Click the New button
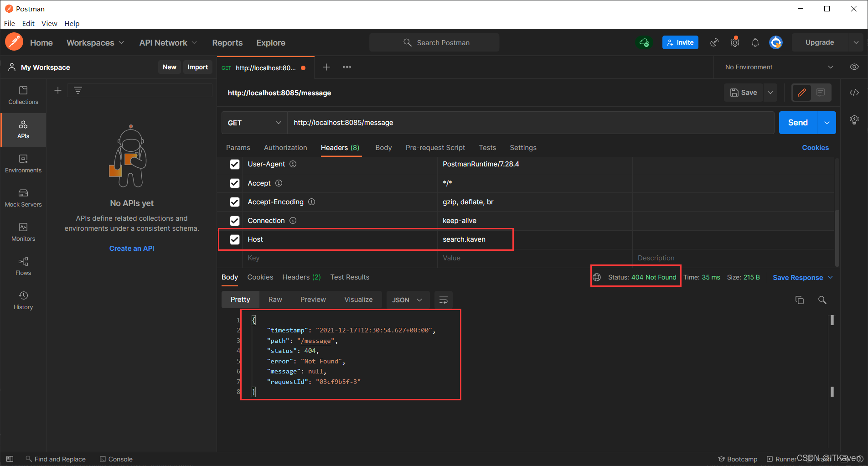 coord(170,67)
